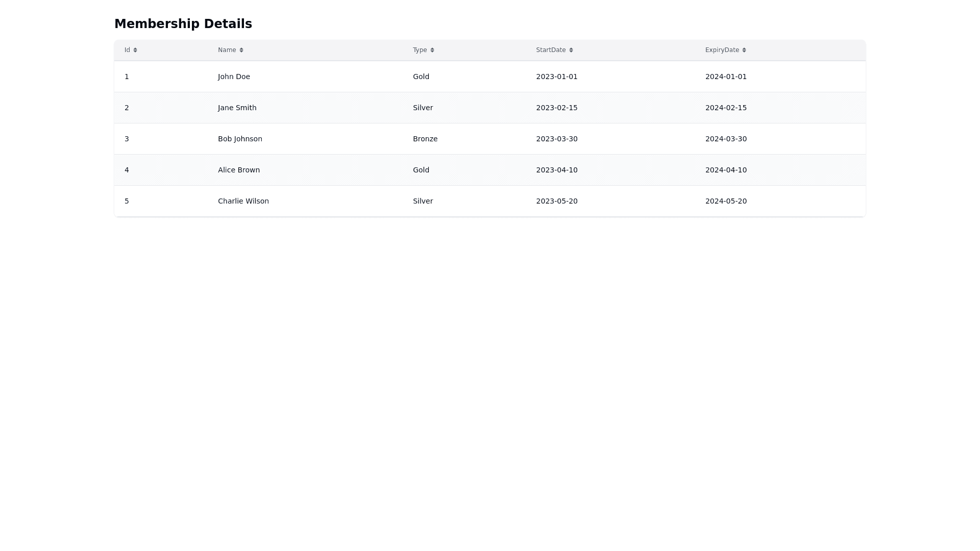Select Charlie Wilson in the table

243,201
